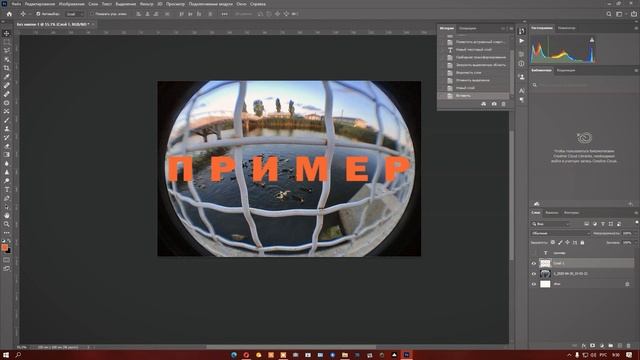Add layer style fx button
The height and width of the screenshot is (360, 640).
pos(584,345)
